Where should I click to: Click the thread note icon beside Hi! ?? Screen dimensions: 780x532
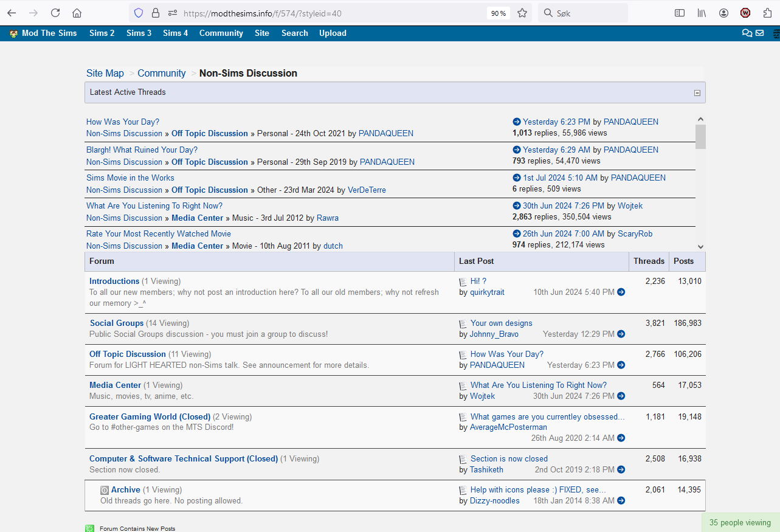pos(463,281)
